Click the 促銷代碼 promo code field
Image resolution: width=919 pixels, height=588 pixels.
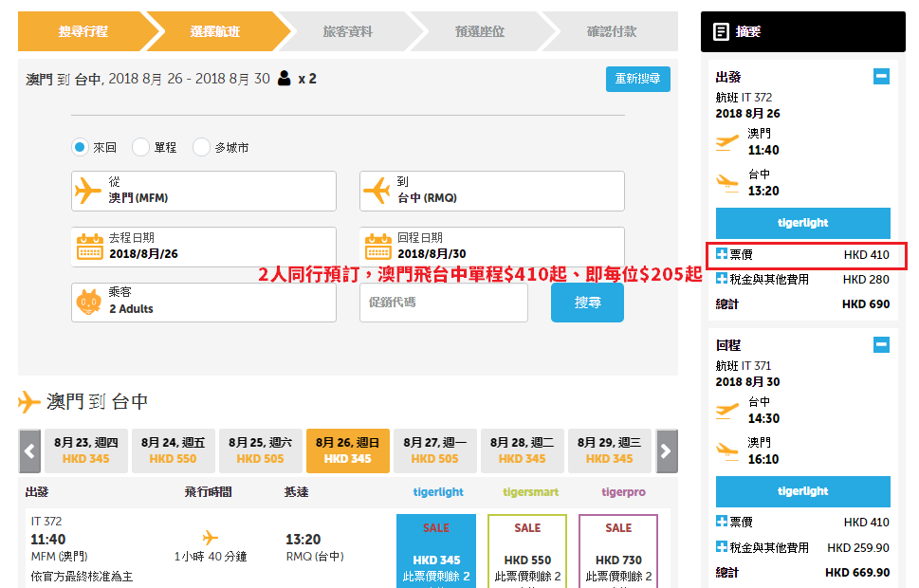coord(444,303)
